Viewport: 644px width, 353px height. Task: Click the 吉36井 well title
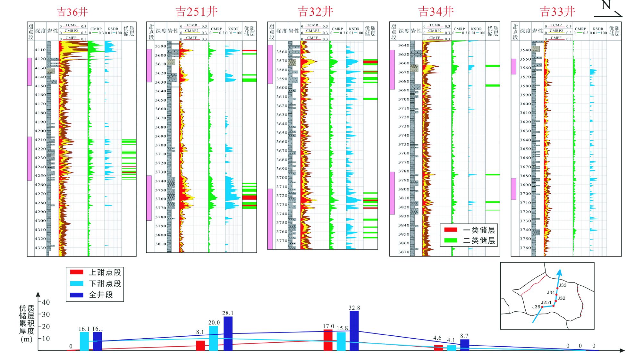72,12
